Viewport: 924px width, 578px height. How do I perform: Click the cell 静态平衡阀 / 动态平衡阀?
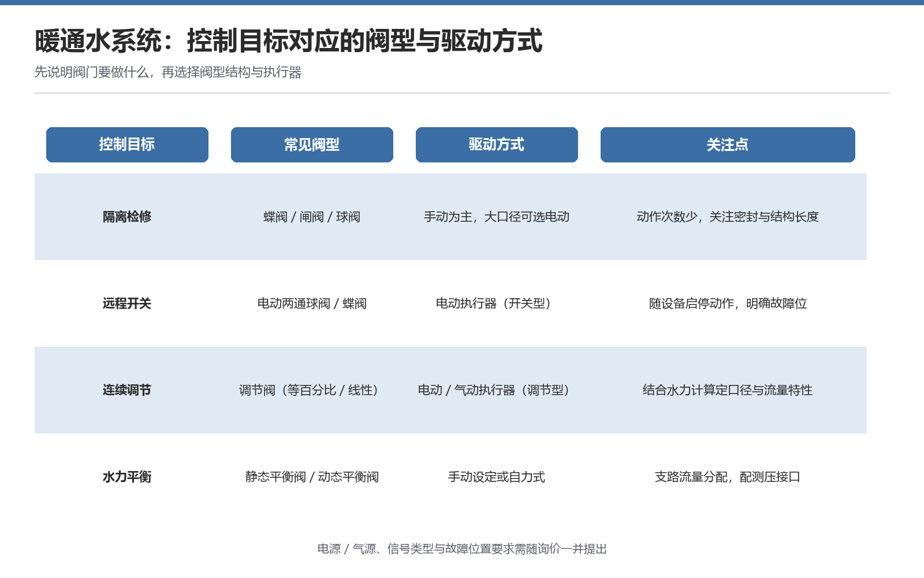click(x=312, y=477)
